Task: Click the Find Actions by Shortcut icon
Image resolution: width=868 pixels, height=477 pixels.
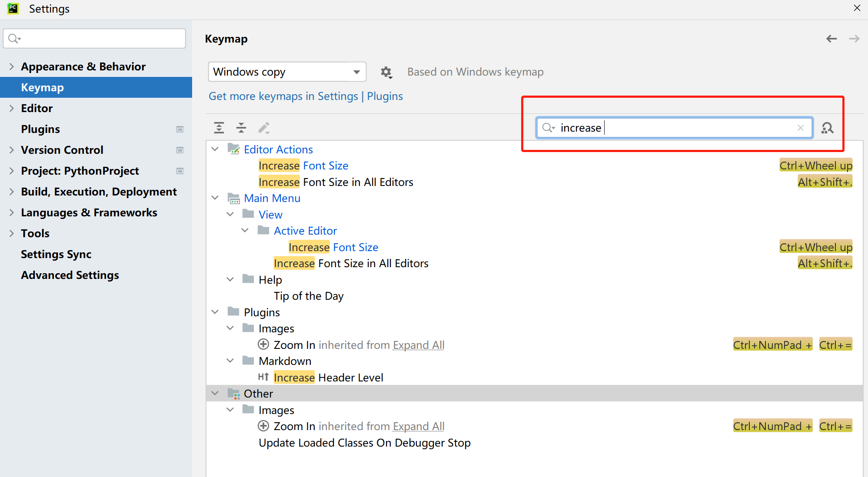Action: pos(827,128)
